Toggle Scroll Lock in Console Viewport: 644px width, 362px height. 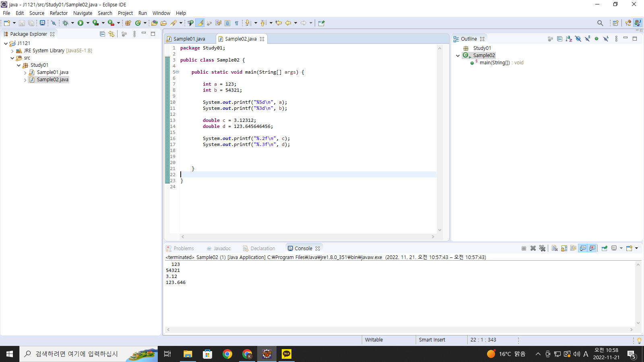click(x=564, y=248)
